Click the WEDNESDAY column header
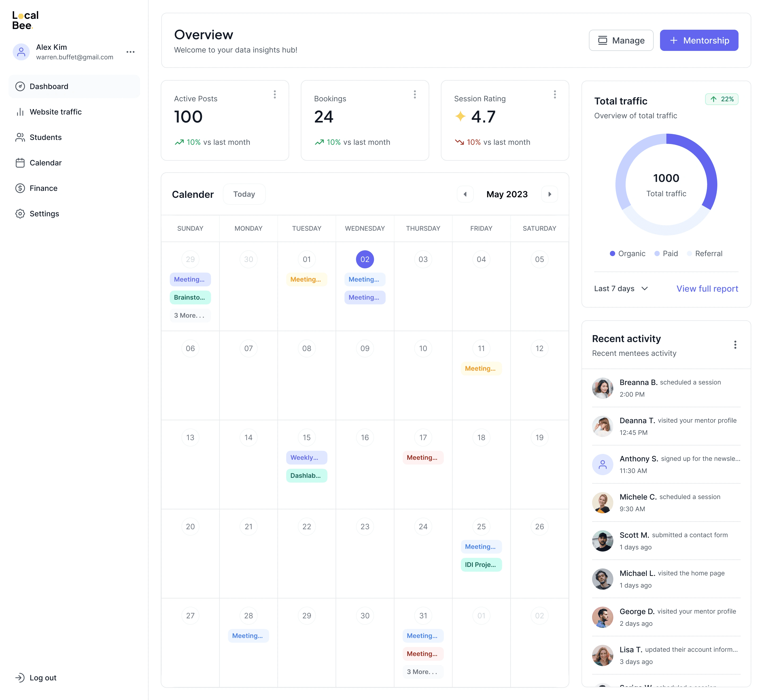The height and width of the screenshot is (700, 764). coord(364,228)
